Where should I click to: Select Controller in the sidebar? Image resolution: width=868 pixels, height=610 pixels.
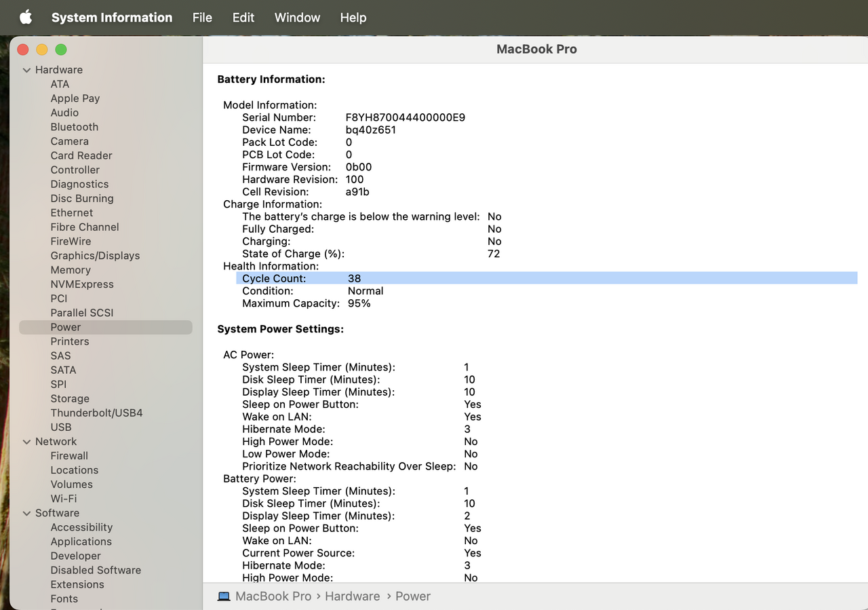tap(75, 170)
